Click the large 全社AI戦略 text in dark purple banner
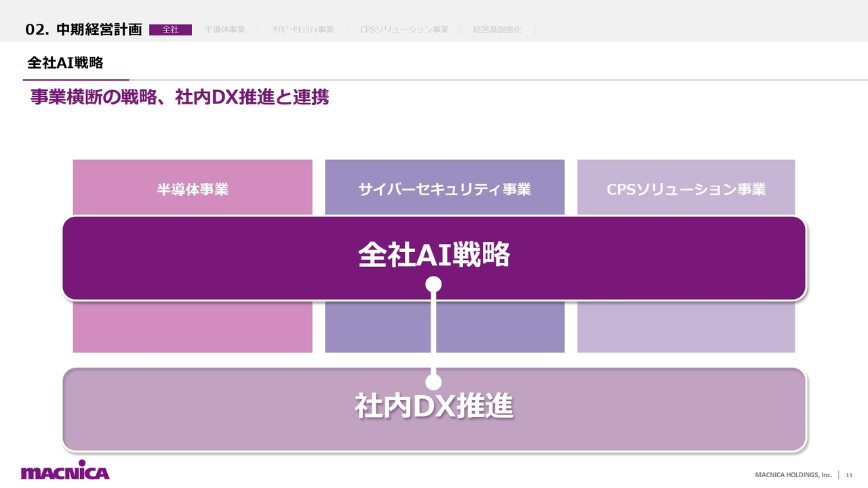868x488 pixels. (434, 256)
